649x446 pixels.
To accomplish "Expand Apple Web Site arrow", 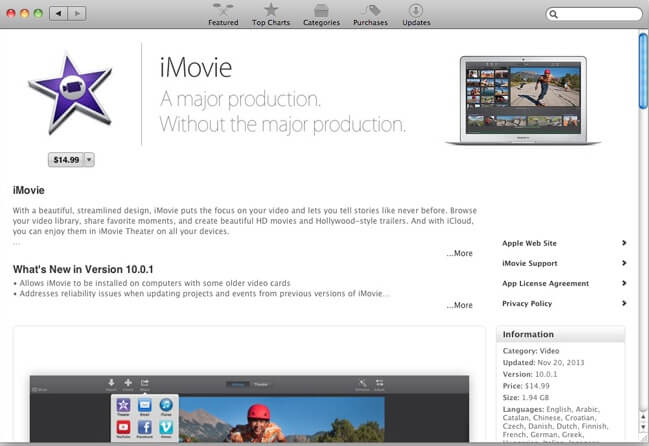I will [624, 243].
